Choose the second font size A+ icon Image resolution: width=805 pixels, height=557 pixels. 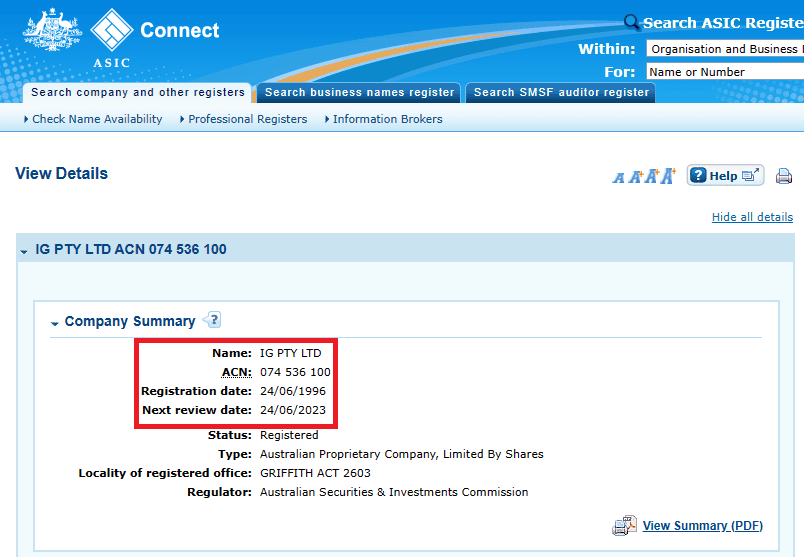636,177
